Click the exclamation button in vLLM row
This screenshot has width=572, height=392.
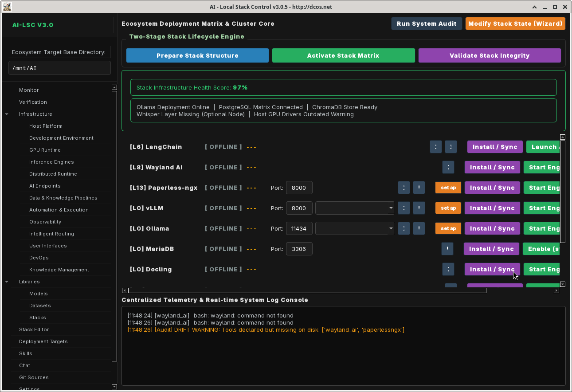click(419, 208)
